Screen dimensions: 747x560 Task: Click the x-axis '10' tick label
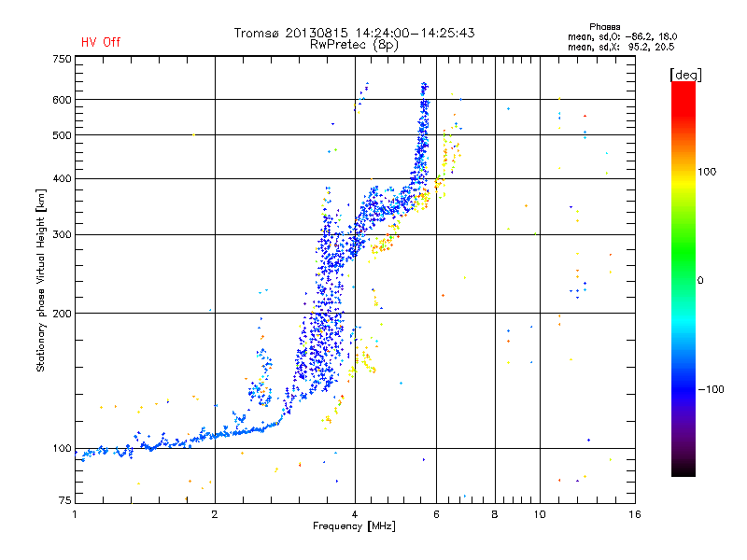tap(540, 514)
